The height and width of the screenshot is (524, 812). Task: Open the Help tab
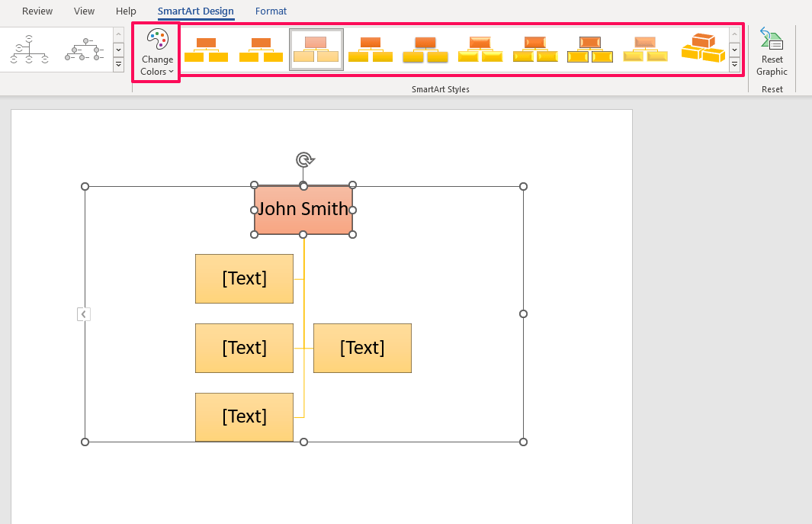[x=126, y=11]
